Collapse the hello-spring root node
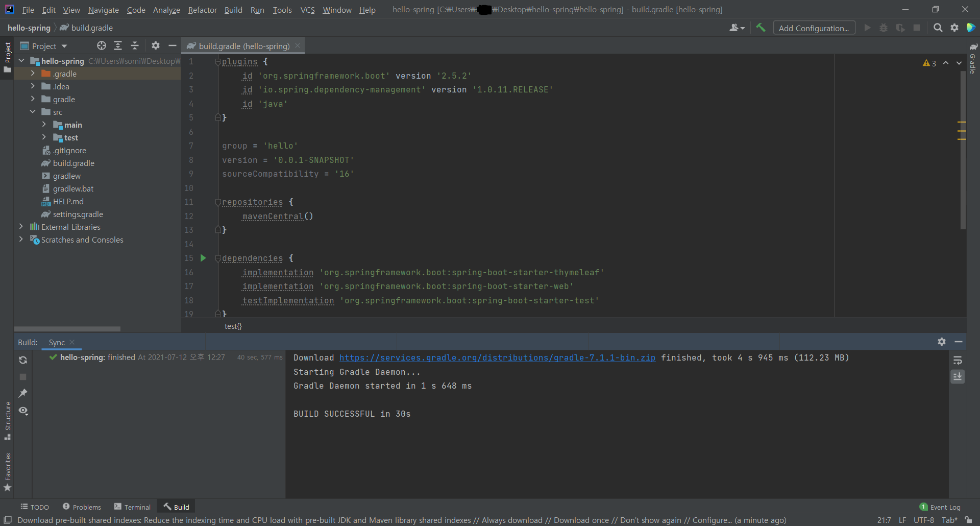The image size is (980, 526). (x=21, y=61)
